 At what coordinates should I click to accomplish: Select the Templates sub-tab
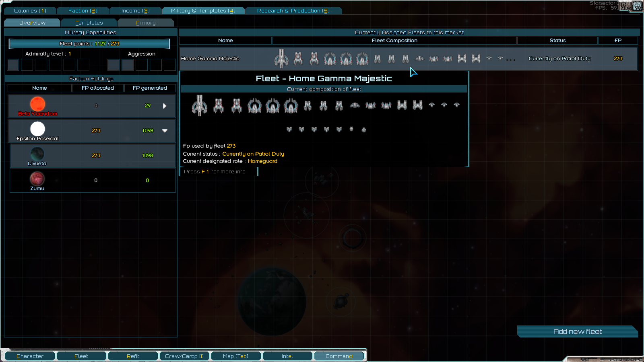click(89, 23)
